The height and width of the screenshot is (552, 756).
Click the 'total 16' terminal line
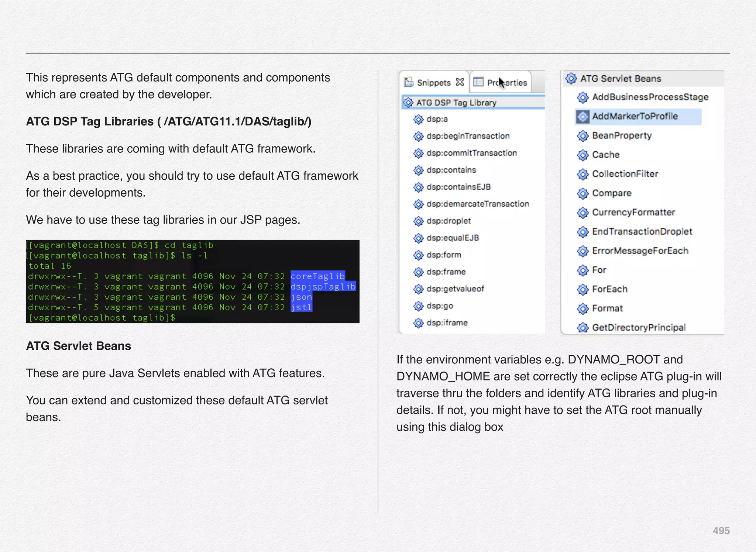coord(50,266)
